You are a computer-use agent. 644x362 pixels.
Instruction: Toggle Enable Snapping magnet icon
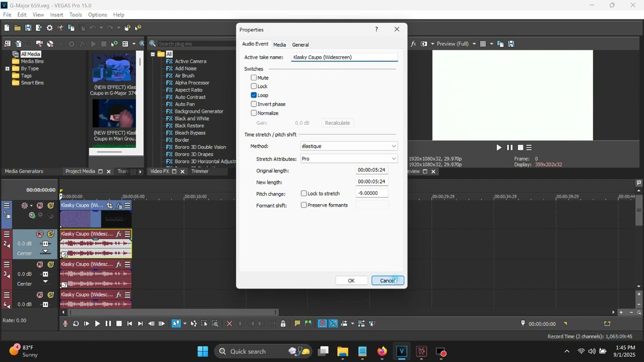click(323, 324)
